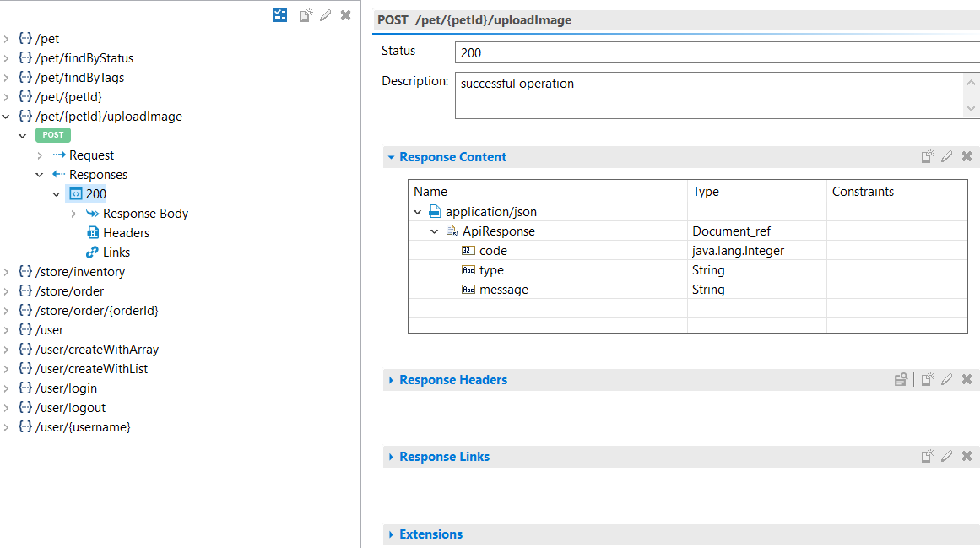
Task: Select the /store/inventory path
Action: click(80, 272)
